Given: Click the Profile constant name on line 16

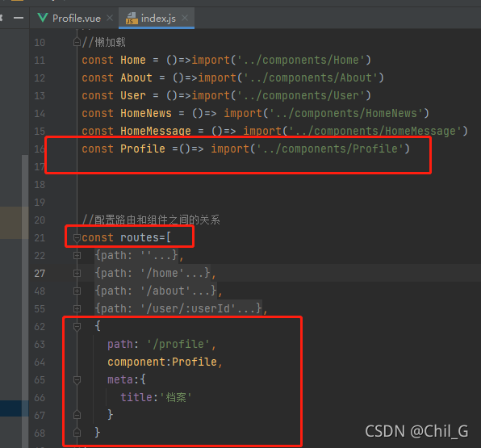Looking at the screenshot, I should click(x=143, y=149).
